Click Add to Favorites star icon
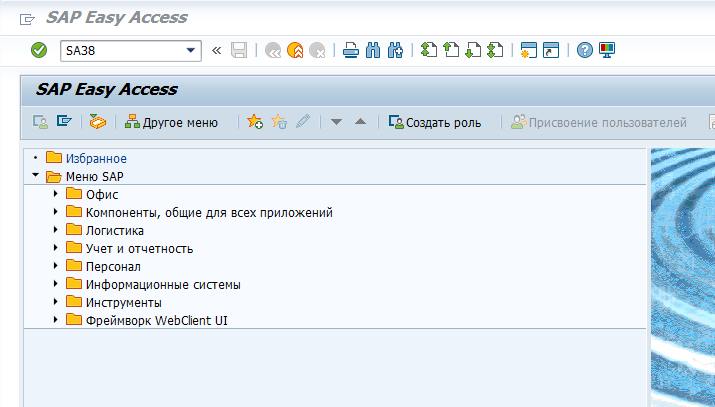The height and width of the screenshot is (407, 715). pos(255,122)
